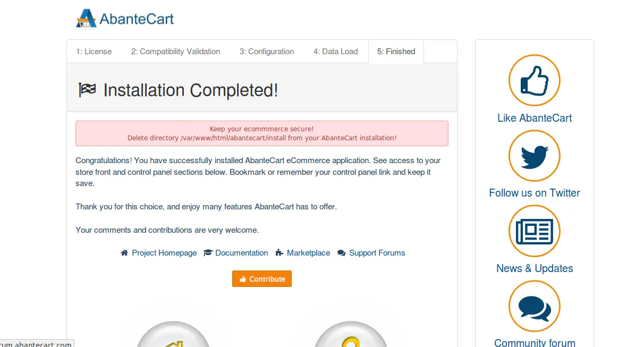Switch to the 1: License tab

pos(94,52)
